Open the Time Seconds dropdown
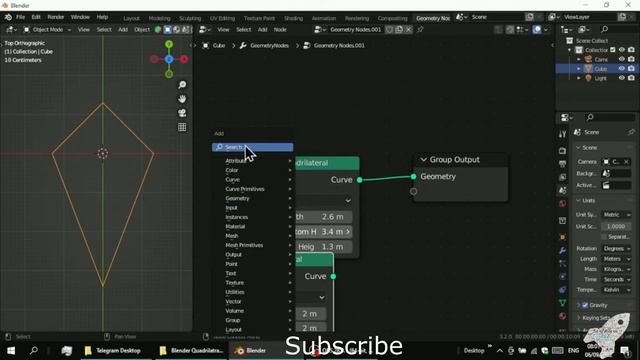The width and height of the screenshot is (640, 360). click(x=616, y=279)
